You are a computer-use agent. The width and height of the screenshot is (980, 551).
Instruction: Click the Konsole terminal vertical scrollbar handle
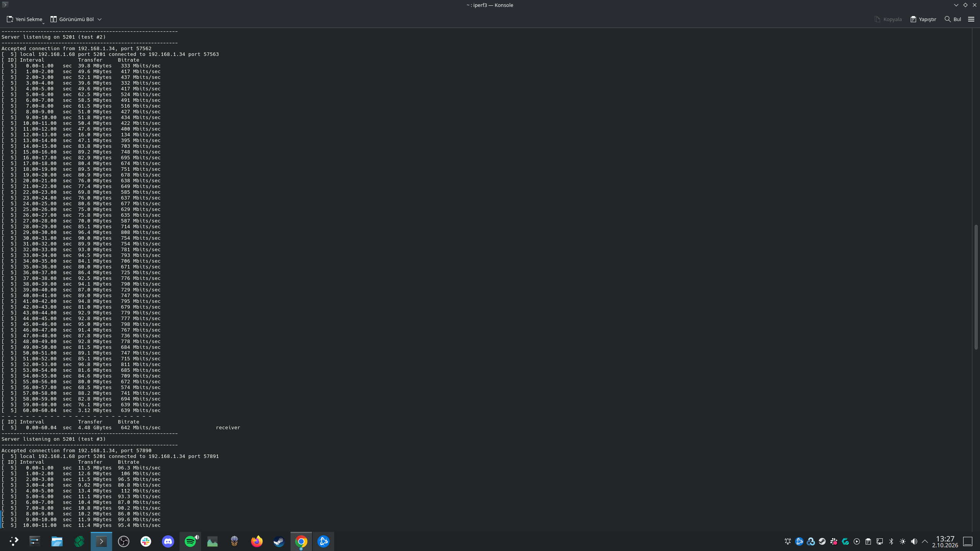point(976,287)
